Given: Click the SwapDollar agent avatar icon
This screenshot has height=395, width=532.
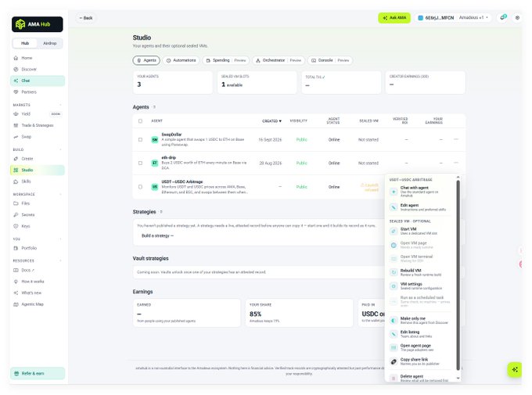Looking at the screenshot, I should coord(155,139).
